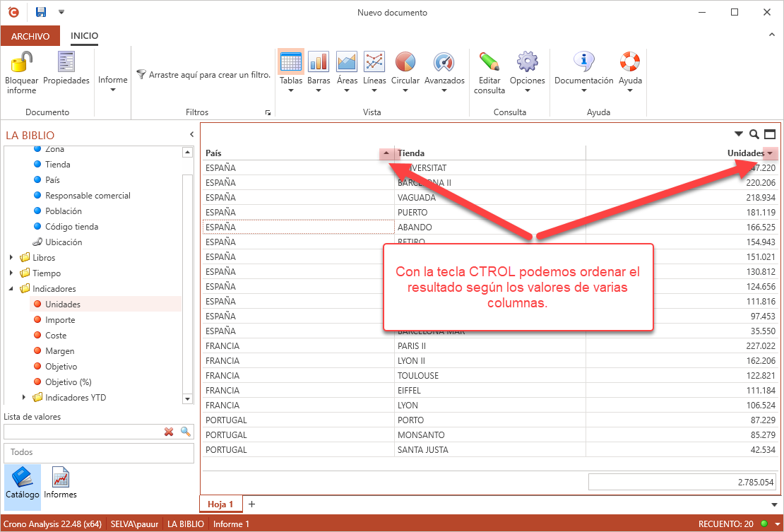Collapse the Indicadores folder
The image size is (784, 532).
point(11,289)
